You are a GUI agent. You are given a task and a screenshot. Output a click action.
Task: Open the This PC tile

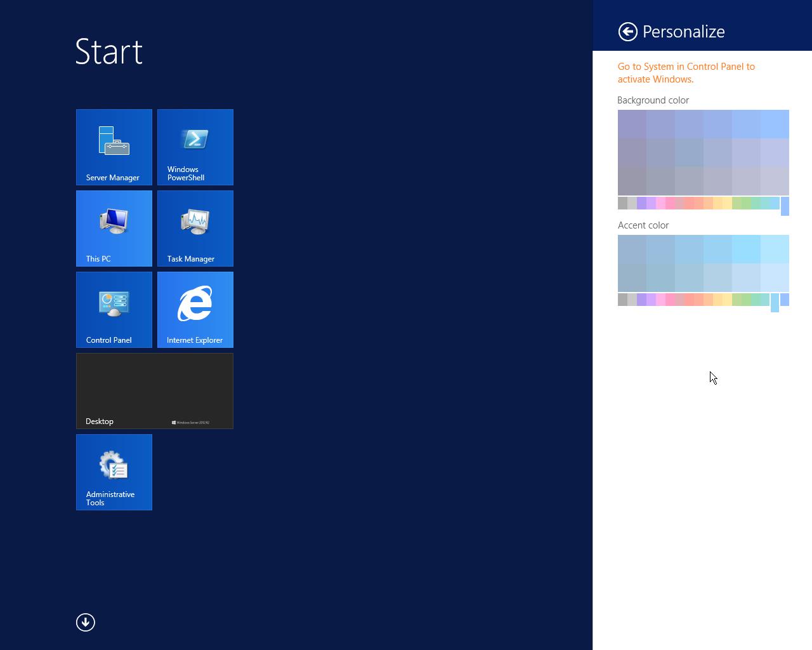coord(114,229)
